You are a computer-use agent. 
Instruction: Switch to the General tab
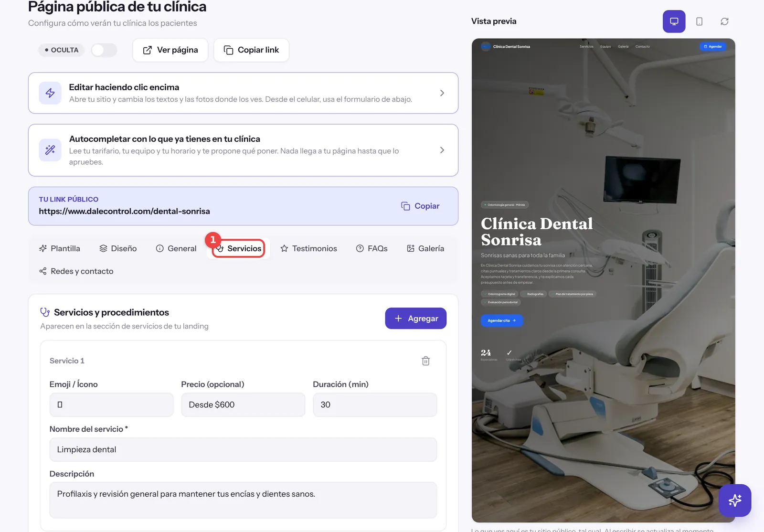[176, 248]
